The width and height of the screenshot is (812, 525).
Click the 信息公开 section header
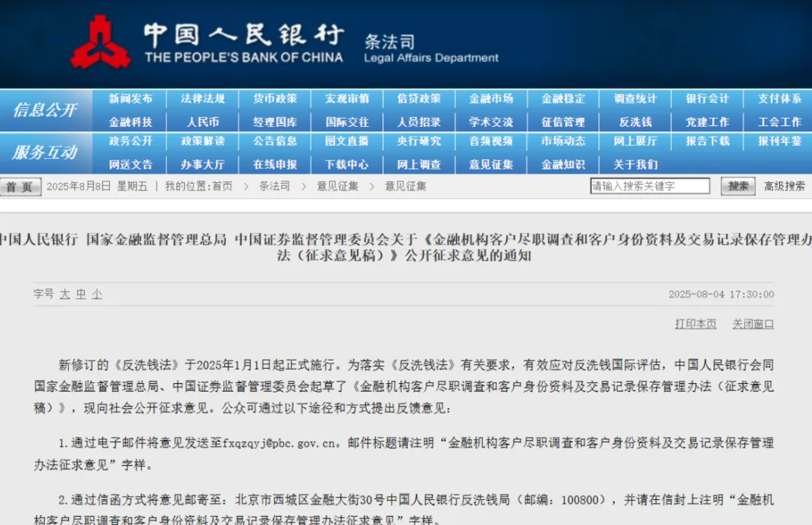(45, 110)
